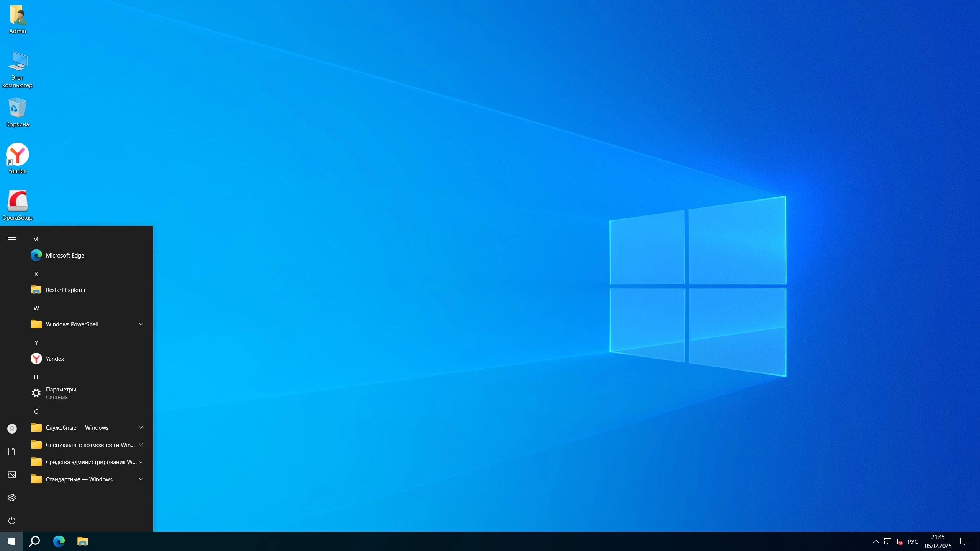Open Documents shortcut in Start sidebar
The width and height of the screenshot is (980, 551).
12,452
